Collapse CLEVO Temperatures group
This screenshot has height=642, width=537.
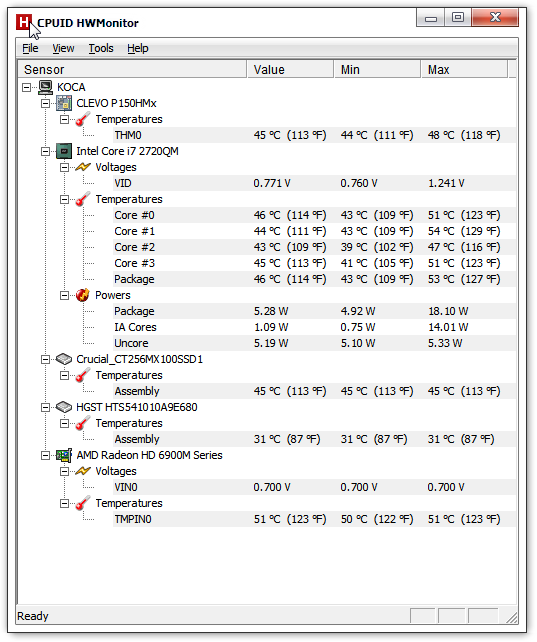click(x=64, y=119)
